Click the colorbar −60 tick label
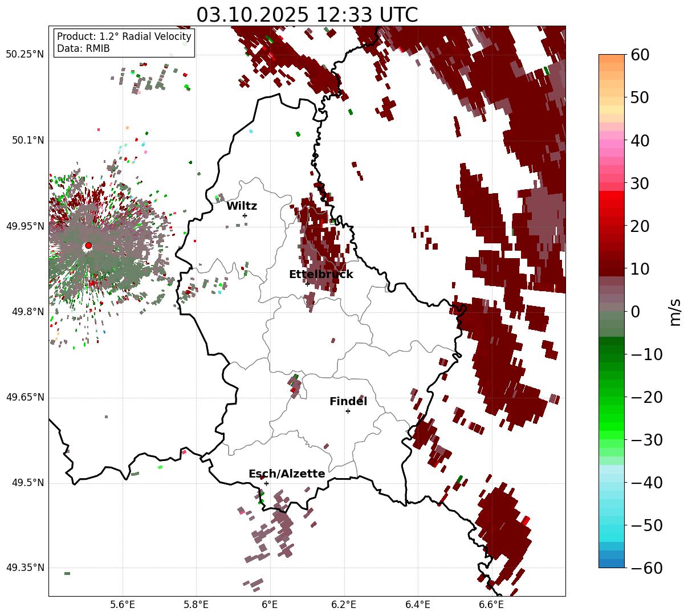This screenshot has width=688, height=616. click(x=646, y=568)
